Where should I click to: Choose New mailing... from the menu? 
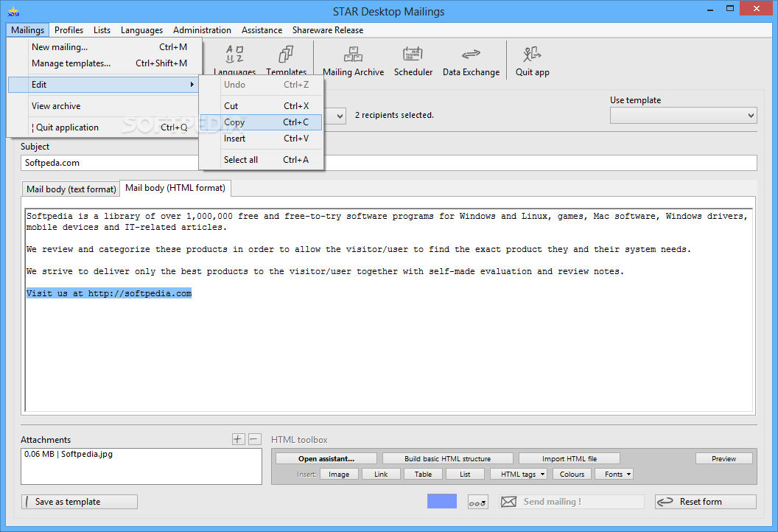(105, 47)
